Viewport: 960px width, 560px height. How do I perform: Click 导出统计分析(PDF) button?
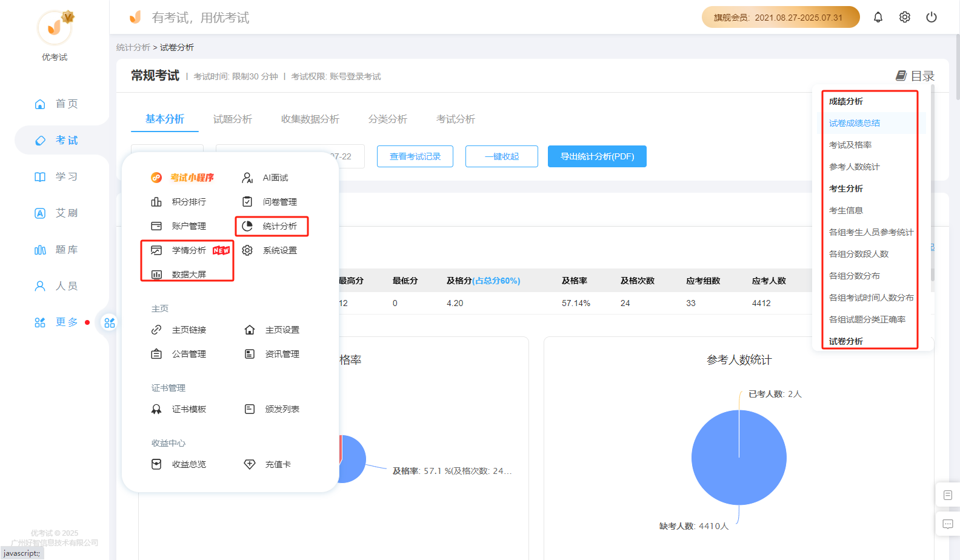[x=597, y=156]
